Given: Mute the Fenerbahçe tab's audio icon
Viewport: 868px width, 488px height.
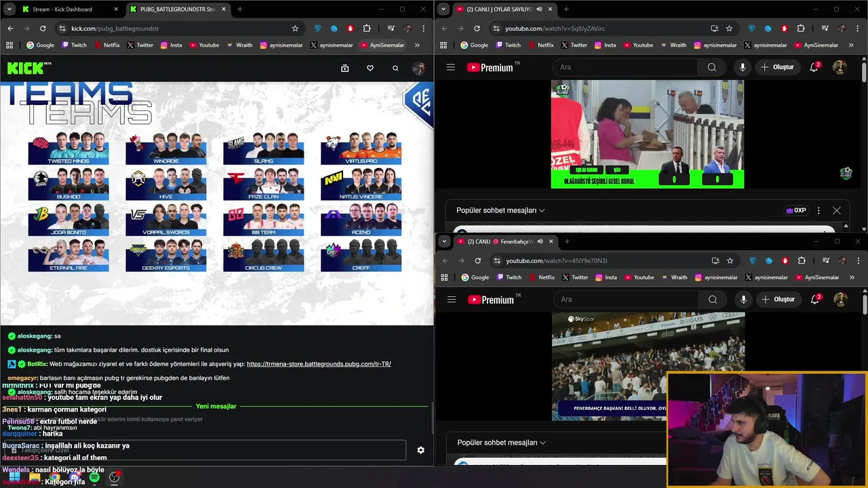Looking at the screenshot, I should [x=540, y=241].
